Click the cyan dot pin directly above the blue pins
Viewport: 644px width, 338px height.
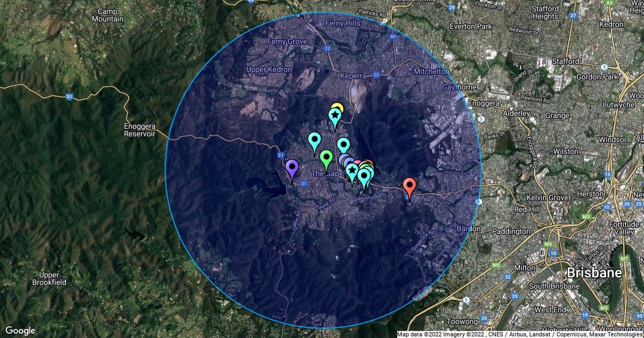343,145
